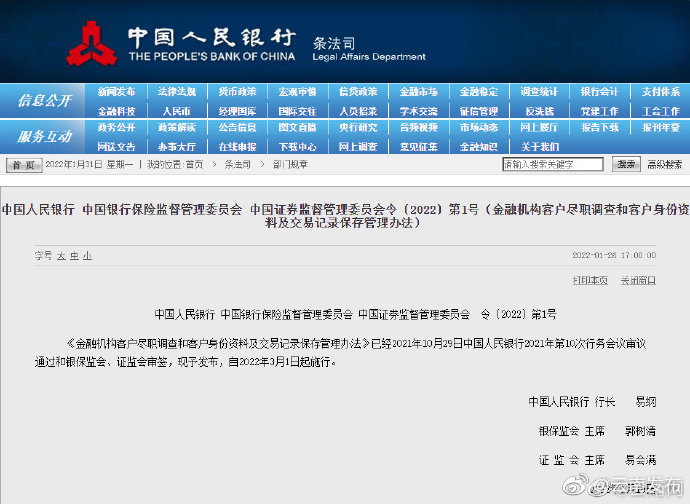Click the publish timestamp 2022-01-26 17:00:00

[x=614, y=255]
